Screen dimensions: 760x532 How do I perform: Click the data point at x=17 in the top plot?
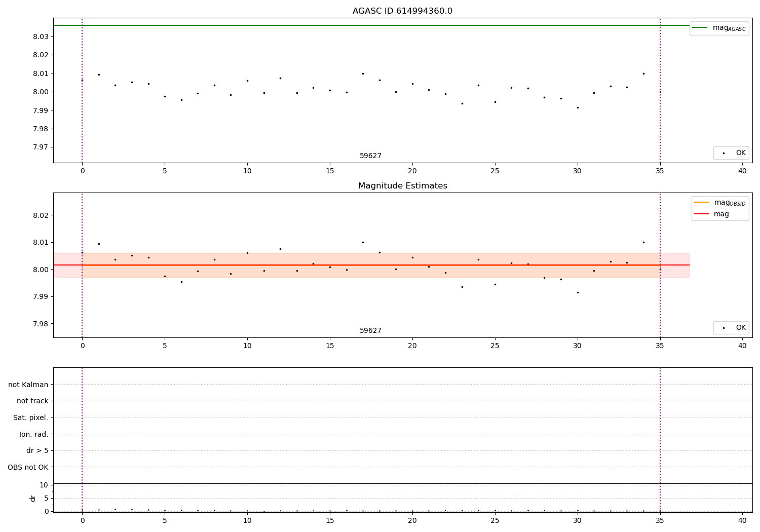pyautogui.click(x=363, y=73)
